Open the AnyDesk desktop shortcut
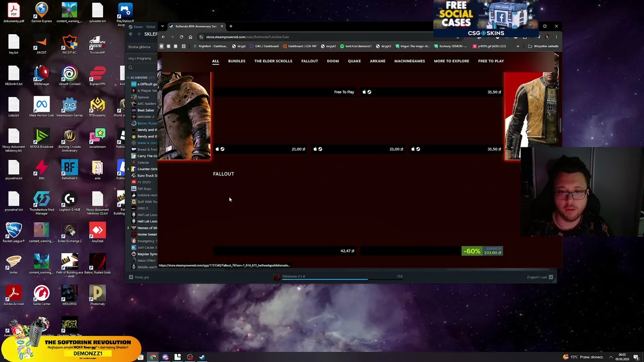This screenshot has height=362, width=644. [98, 233]
